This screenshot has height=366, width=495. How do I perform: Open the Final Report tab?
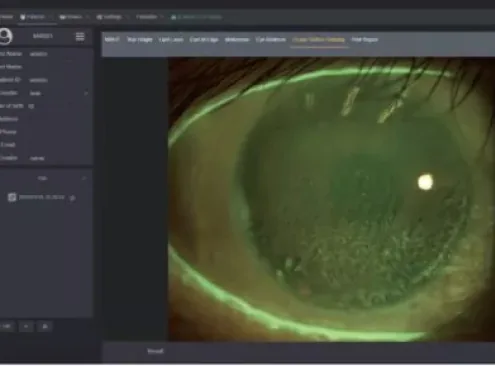click(365, 39)
